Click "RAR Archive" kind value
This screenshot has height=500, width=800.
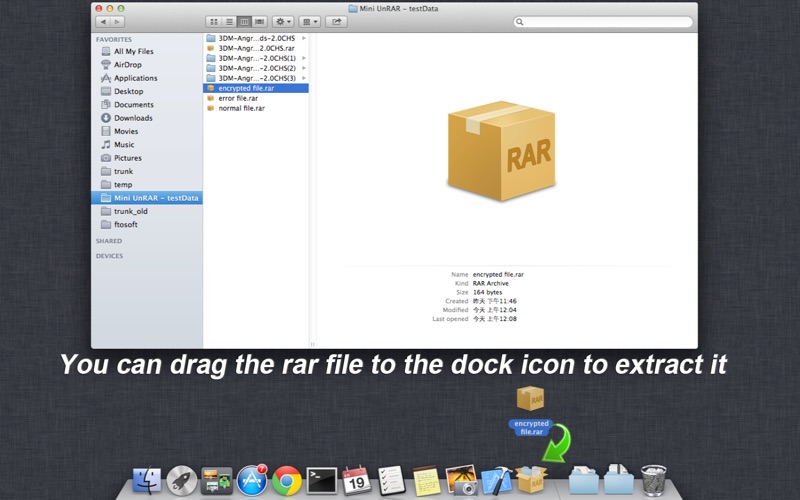pyautogui.click(x=490, y=283)
